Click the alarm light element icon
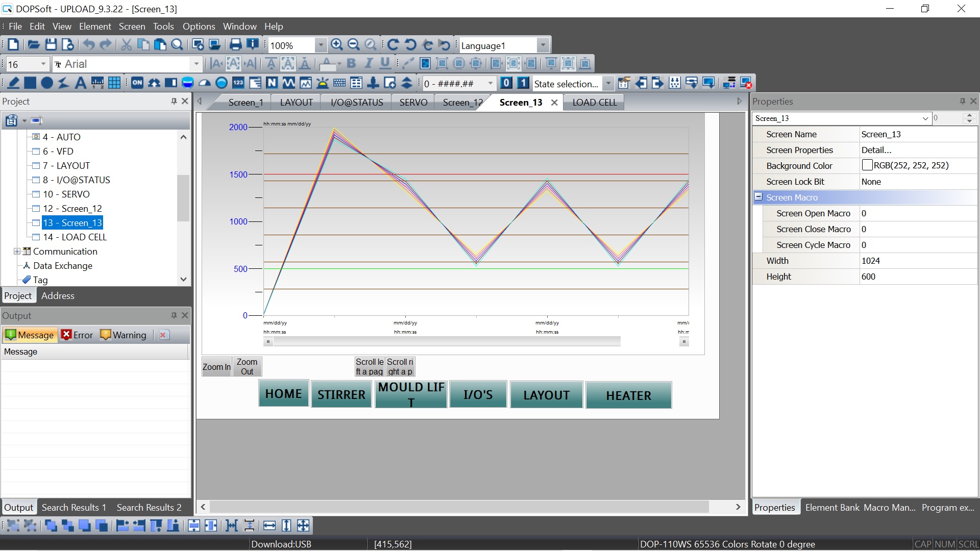This screenshot has width=980, height=551. point(323,83)
